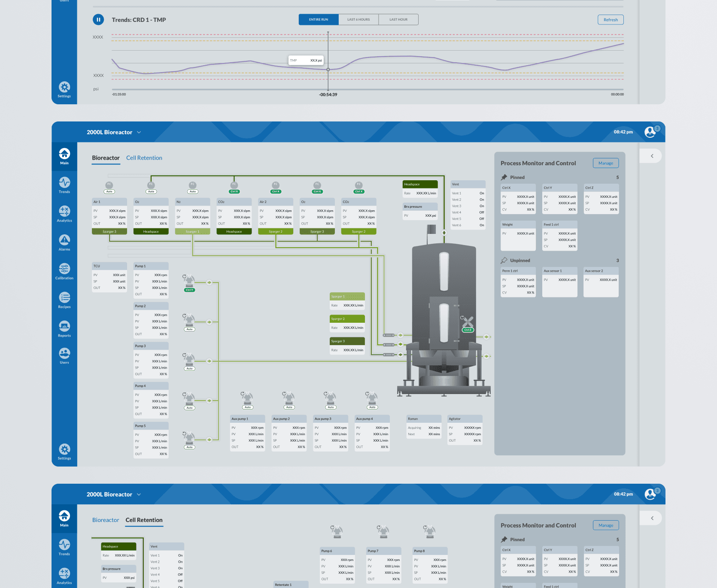Toggle the Auto mode pill above N2
The image size is (717, 588).
point(192,192)
